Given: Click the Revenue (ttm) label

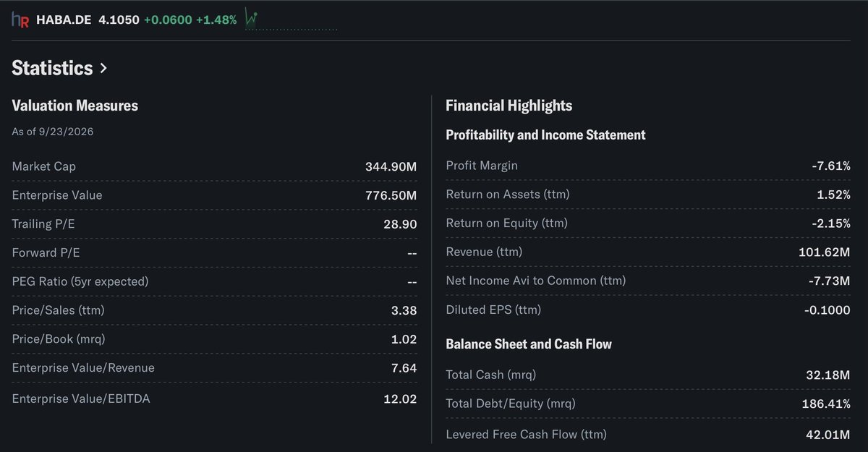Looking at the screenshot, I should click(x=484, y=252).
